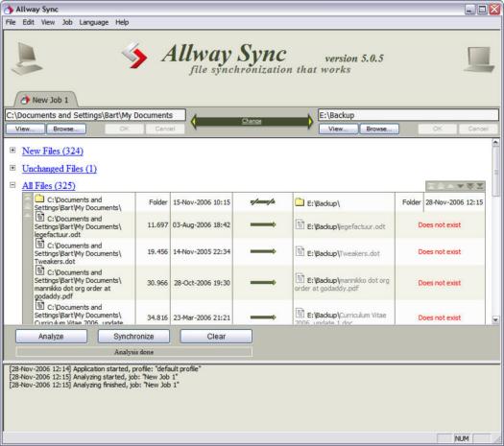Click the single down arrow in list navigation bar
This screenshot has height=446, width=504.
[460, 186]
